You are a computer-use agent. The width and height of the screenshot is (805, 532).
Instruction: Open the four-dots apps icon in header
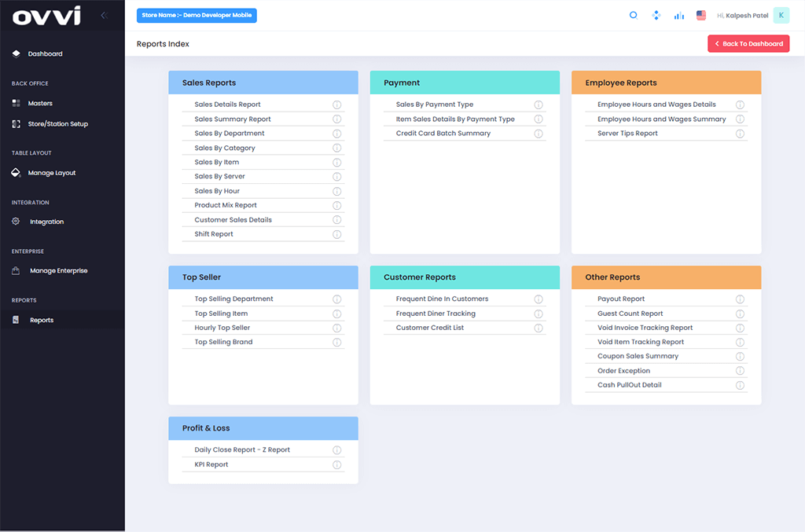[656, 16]
